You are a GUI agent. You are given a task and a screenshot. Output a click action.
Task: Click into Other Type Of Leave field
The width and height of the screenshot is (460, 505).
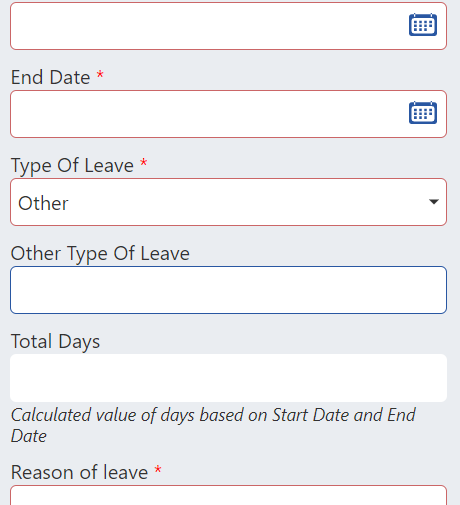point(228,290)
